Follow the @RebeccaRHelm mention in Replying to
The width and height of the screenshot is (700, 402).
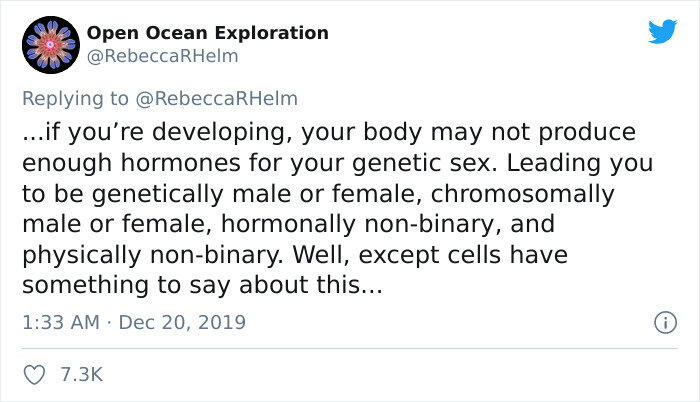click(x=216, y=99)
